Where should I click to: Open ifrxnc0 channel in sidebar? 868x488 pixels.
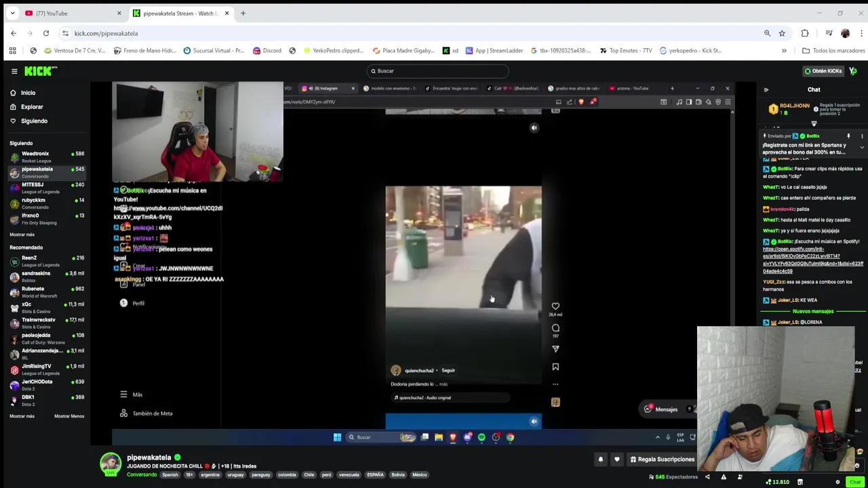click(x=47, y=219)
